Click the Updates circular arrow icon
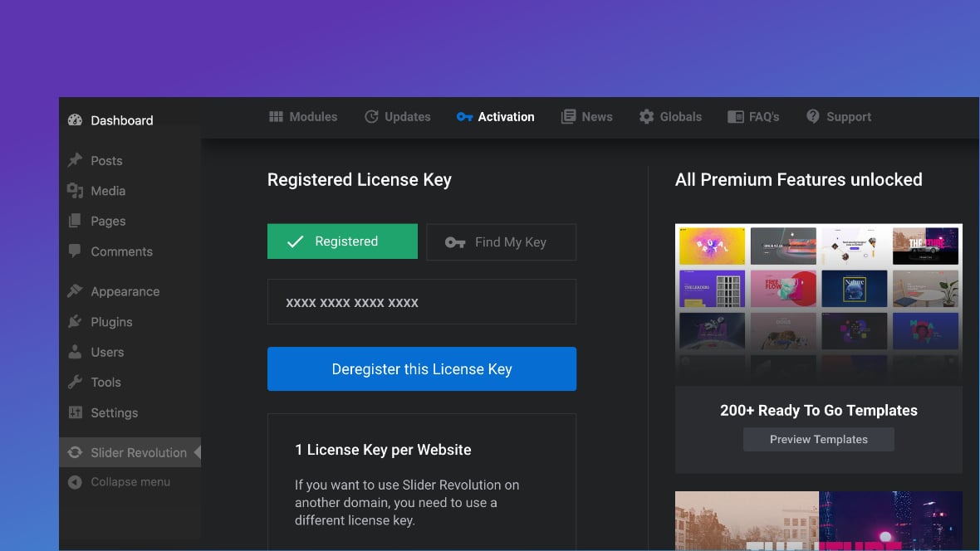This screenshot has height=551, width=980. point(371,116)
